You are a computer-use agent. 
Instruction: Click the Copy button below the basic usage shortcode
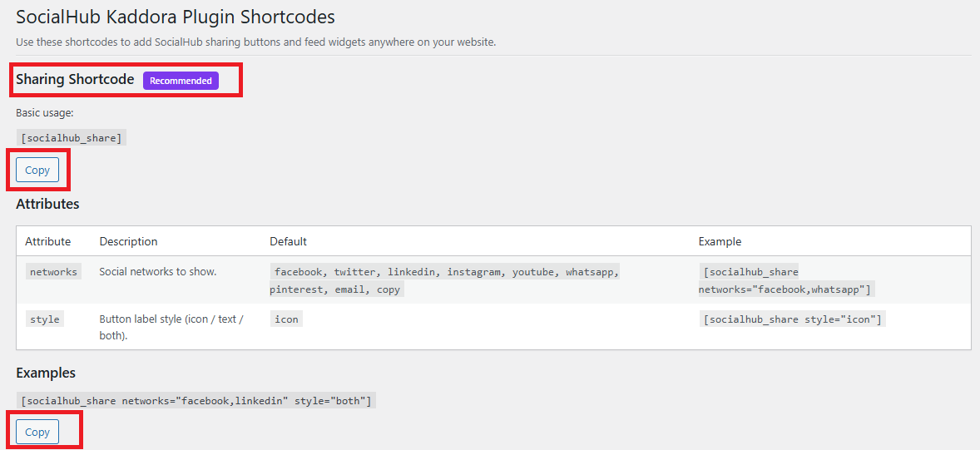[37, 170]
